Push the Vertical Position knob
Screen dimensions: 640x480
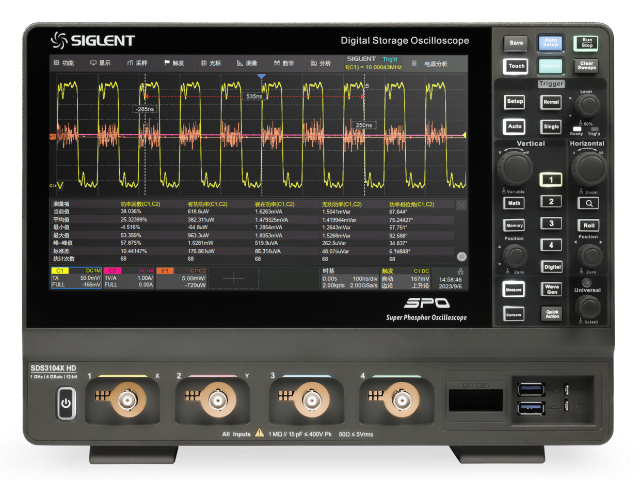(x=515, y=256)
